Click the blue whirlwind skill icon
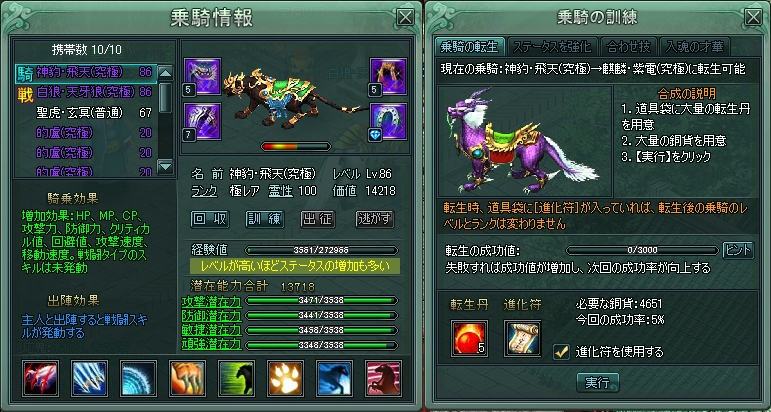This screenshot has height=412, width=771. click(139, 378)
